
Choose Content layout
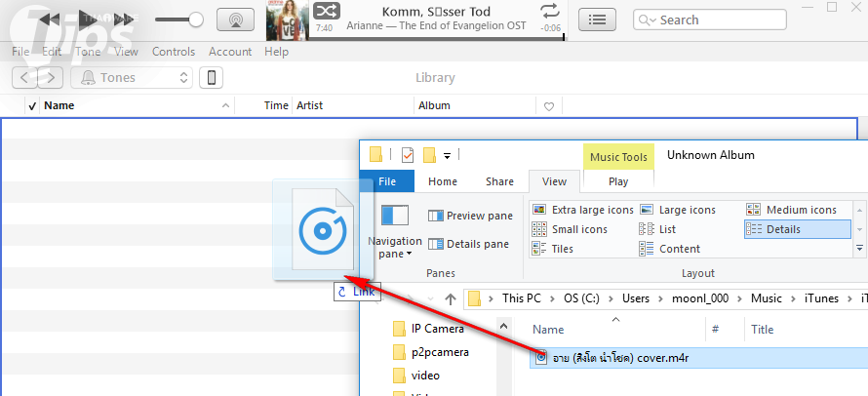coord(670,249)
